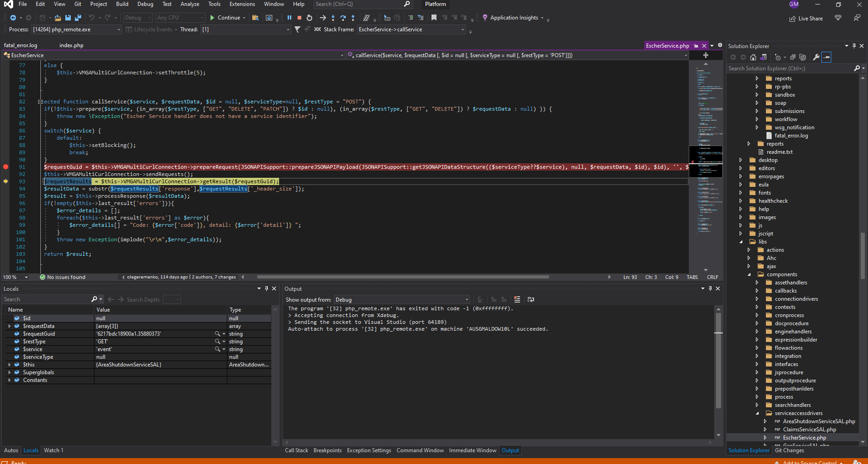Click Clear All icon in Output panel
This screenshot has width=868, height=464.
[x=517, y=299]
